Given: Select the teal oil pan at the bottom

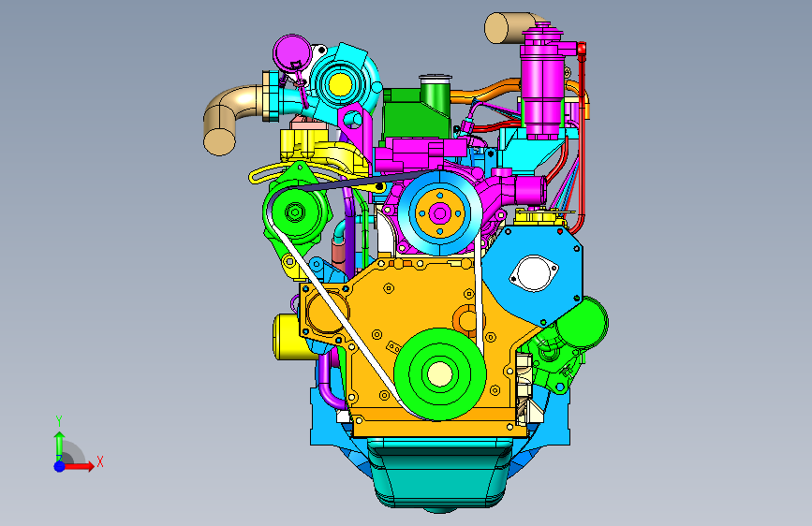Looking at the screenshot, I should pyautogui.click(x=439, y=475).
